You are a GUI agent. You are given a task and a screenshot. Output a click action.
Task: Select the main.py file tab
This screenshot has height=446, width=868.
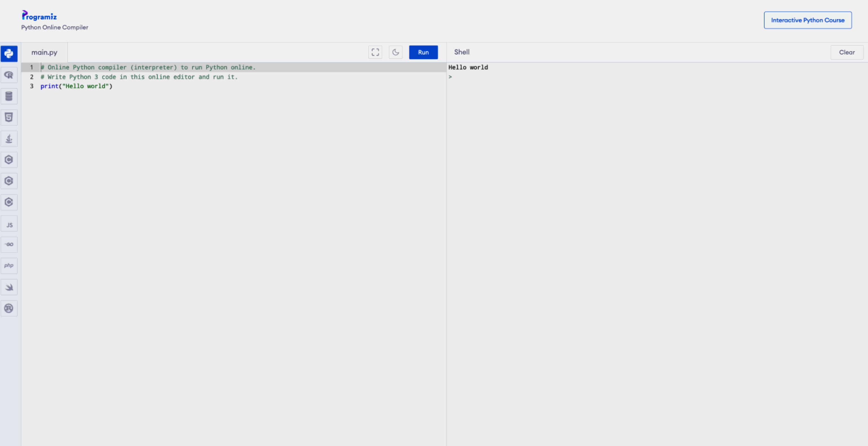45,52
